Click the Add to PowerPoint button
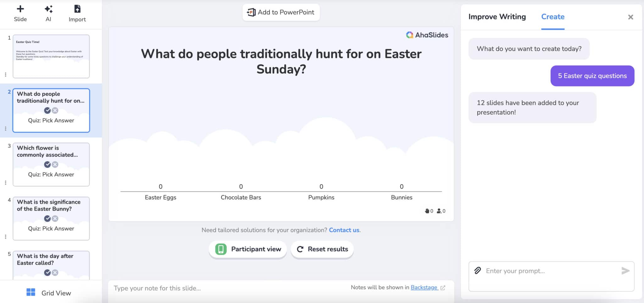 click(281, 12)
